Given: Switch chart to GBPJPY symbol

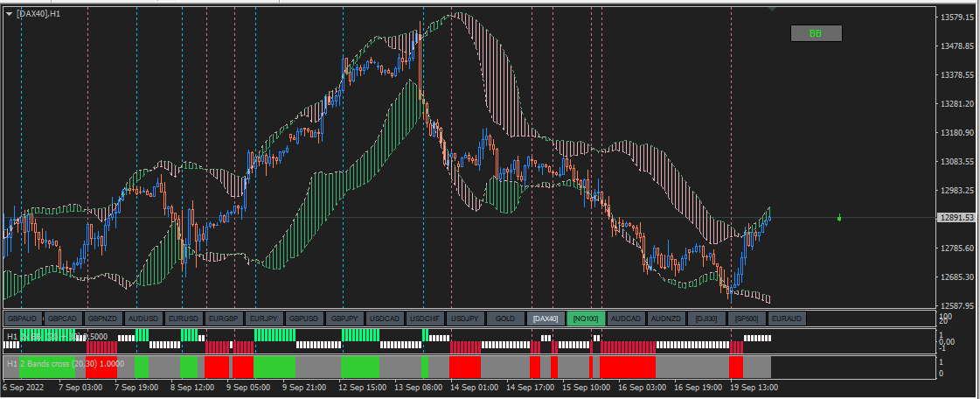Looking at the screenshot, I should pyautogui.click(x=344, y=318).
